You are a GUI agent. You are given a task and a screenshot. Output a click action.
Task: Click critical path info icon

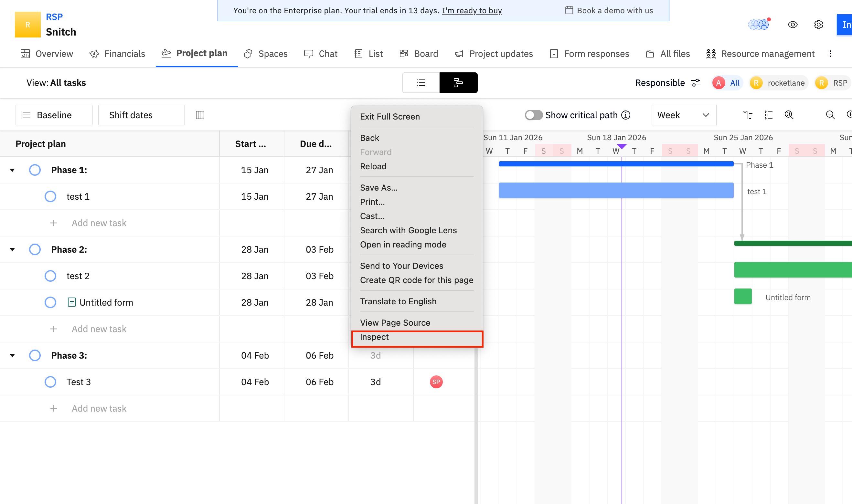click(x=626, y=115)
